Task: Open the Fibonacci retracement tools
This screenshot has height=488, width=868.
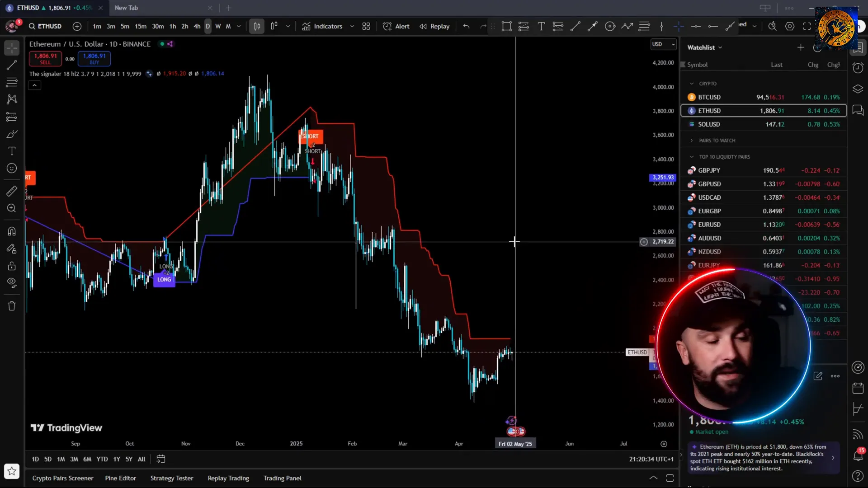Action: (12, 82)
